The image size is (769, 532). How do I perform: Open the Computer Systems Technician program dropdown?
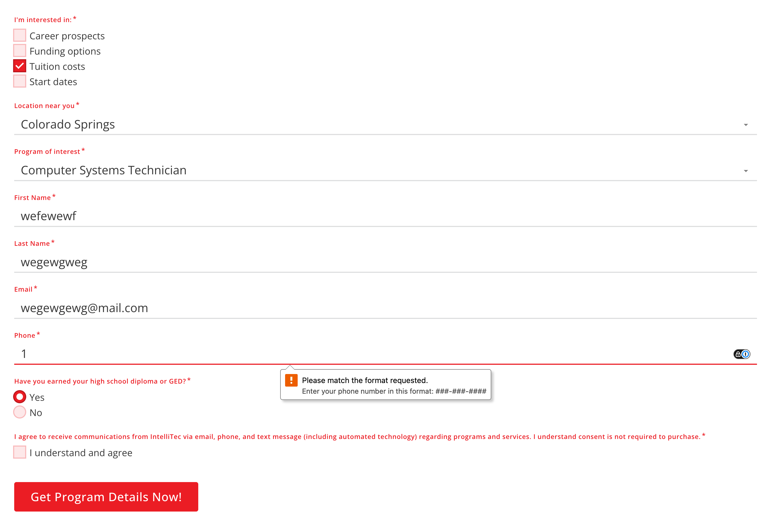click(385, 170)
